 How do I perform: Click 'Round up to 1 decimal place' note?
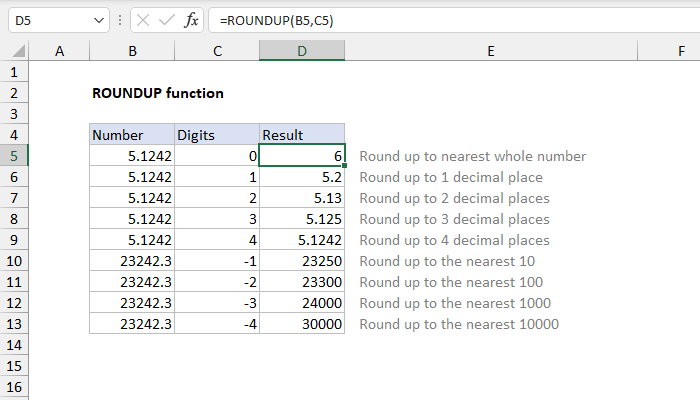pos(451,177)
